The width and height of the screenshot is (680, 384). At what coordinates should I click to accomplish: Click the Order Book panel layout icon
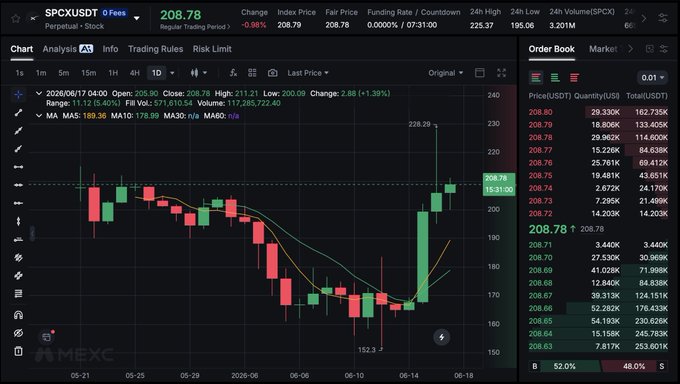click(x=650, y=49)
